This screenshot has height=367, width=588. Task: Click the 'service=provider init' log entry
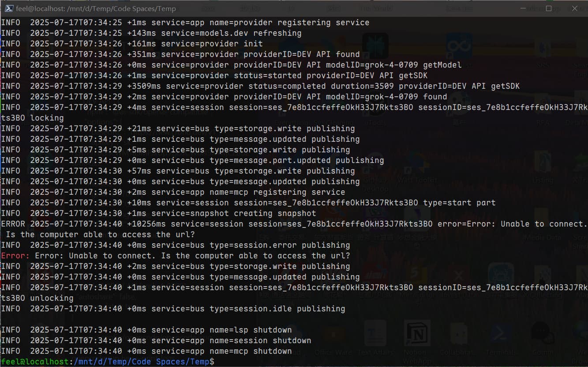[x=132, y=44]
